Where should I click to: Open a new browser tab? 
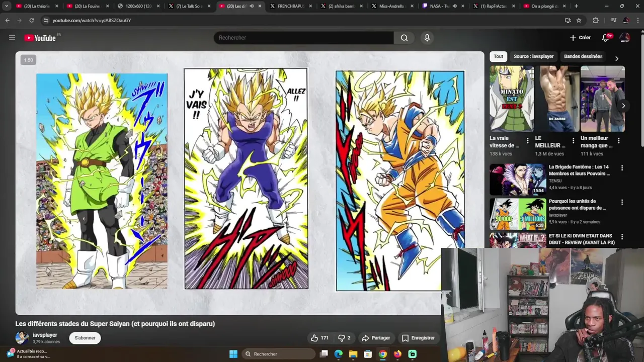[576, 6]
